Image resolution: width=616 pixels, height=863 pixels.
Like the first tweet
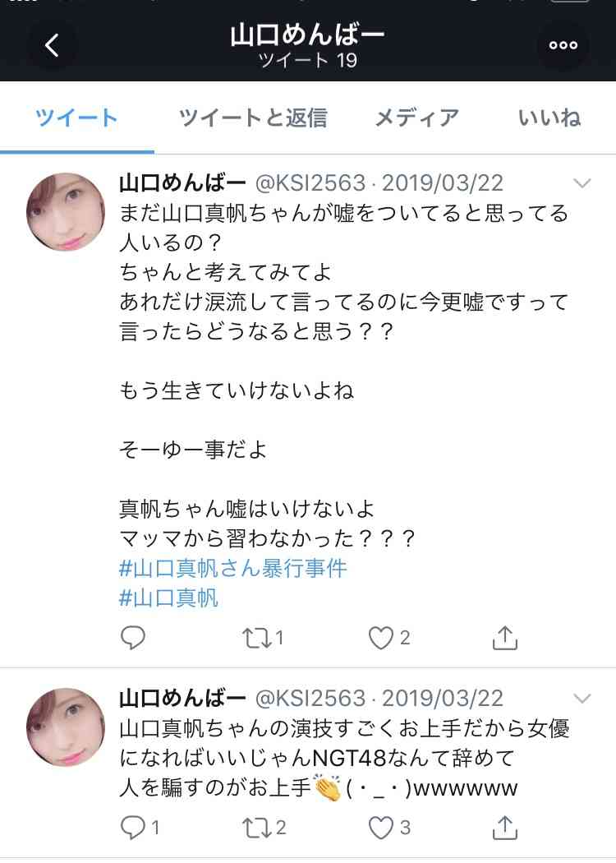[380, 638]
